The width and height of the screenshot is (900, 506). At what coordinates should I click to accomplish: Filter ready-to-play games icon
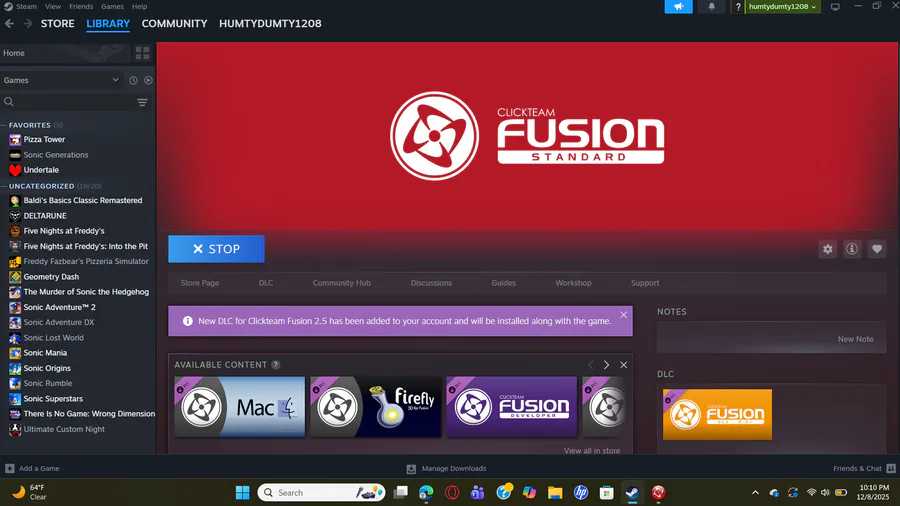(148, 80)
